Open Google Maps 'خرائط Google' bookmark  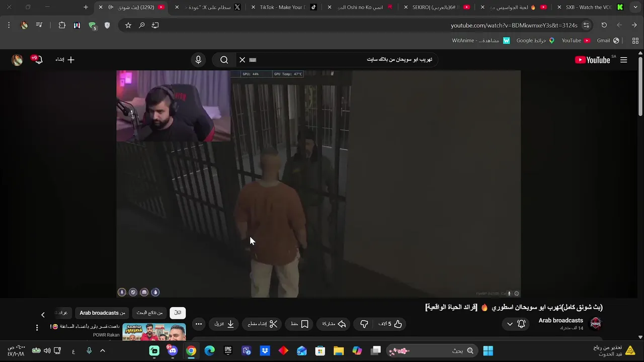(x=535, y=41)
